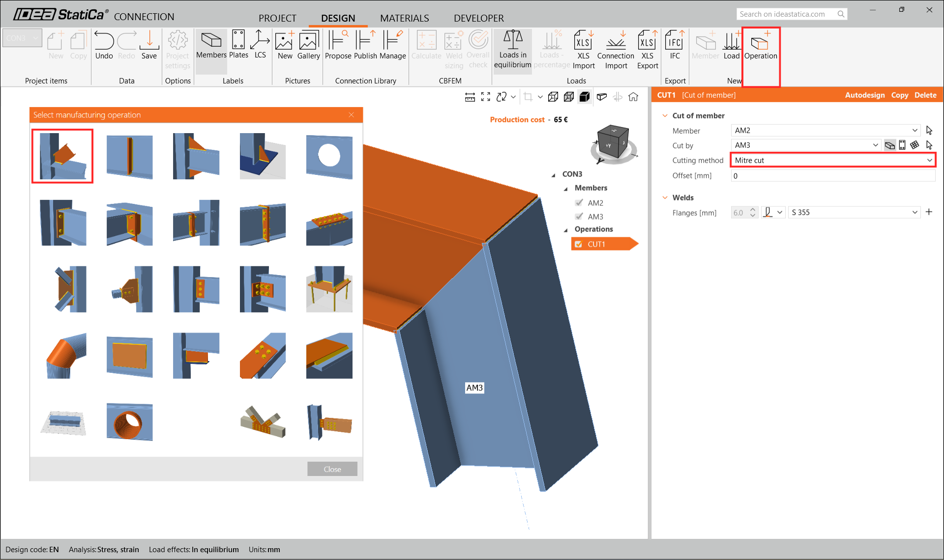Switch to the PROJECT tab
This screenshot has width=944, height=560.
pyautogui.click(x=277, y=18)
